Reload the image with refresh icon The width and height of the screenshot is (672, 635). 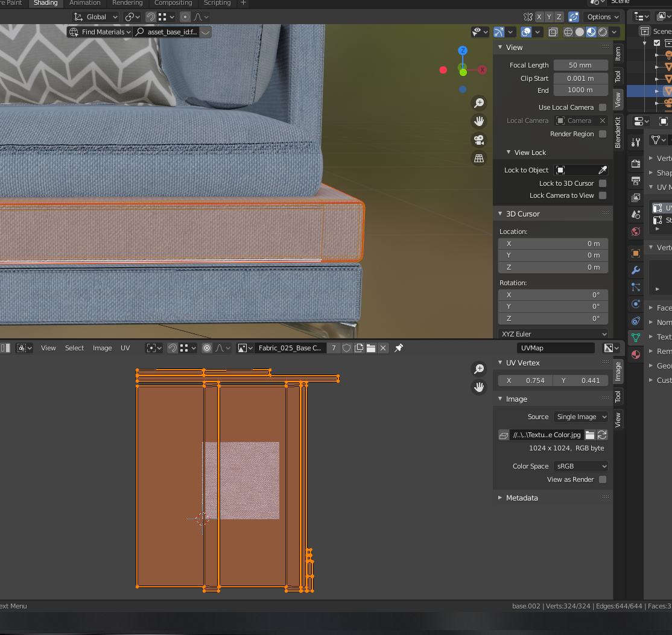602,435
